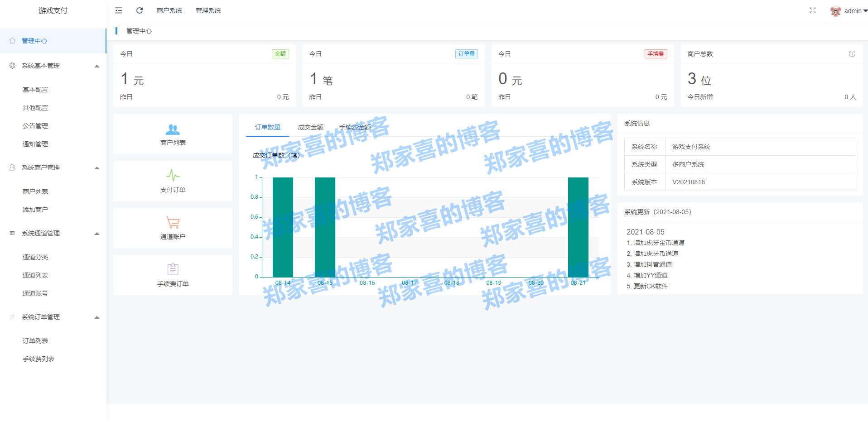Open 基本配置 in the sidebar
The image size is (868, 421).
[35, 90]
